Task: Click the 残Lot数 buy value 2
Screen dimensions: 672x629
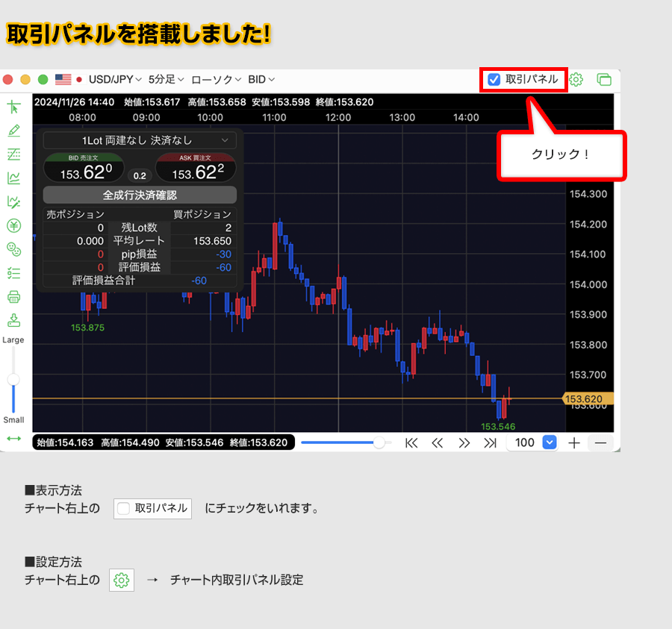Action: (228, 228)
